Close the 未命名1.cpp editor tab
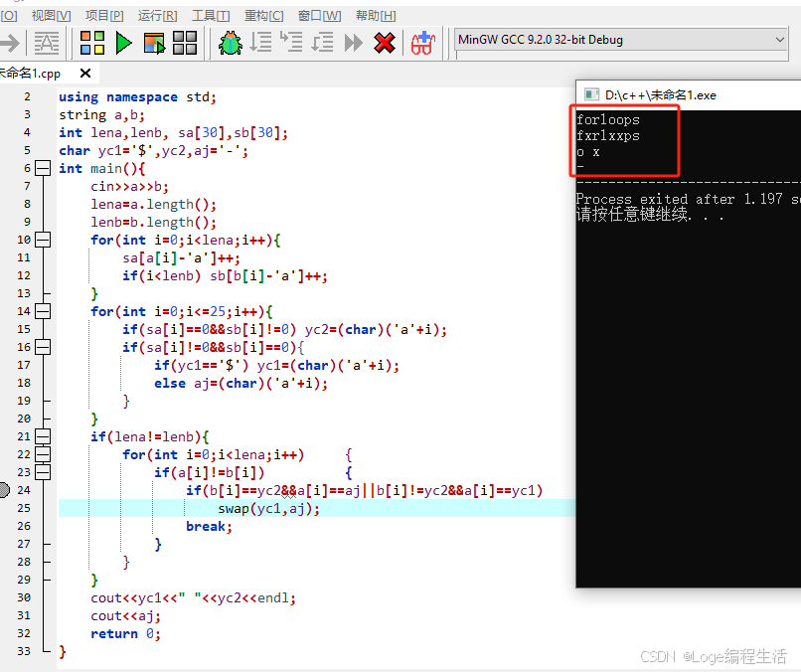This screenshot has height=672, width=801. (85, 74)
